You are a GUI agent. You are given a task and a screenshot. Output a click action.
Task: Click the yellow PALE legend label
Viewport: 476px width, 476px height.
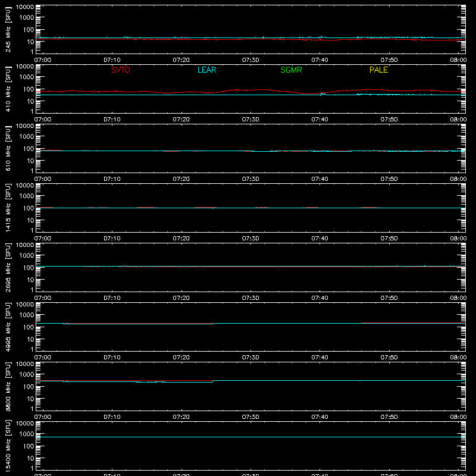(378, 70)
